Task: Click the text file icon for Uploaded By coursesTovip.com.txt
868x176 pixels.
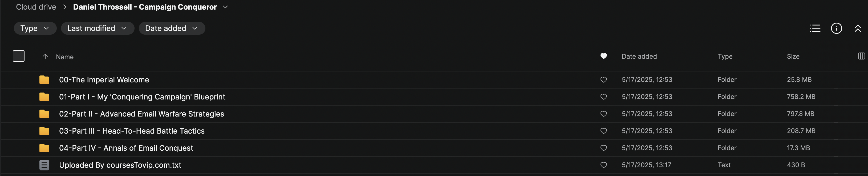Action: pos(44,165)
